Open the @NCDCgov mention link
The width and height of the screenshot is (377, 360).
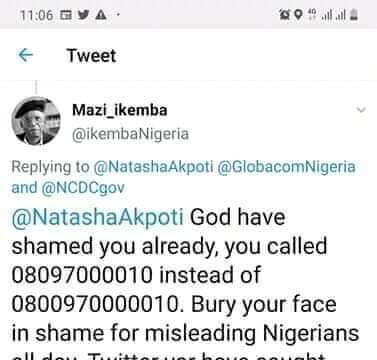click(83, 188)
